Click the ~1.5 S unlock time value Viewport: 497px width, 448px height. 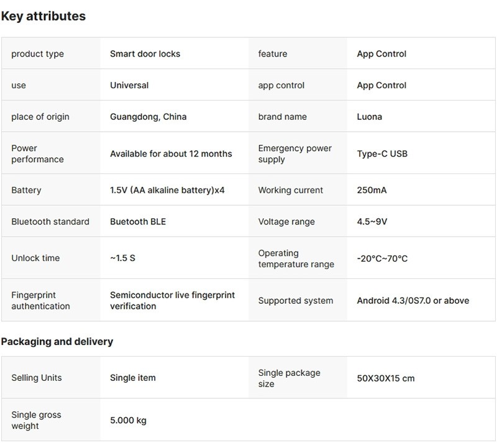coord(122,258)
